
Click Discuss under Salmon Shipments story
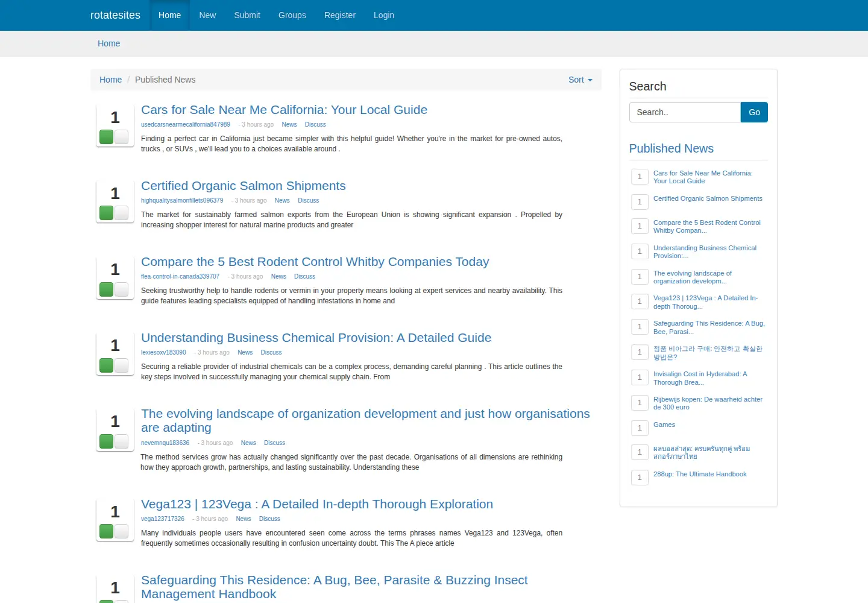click(308, 201)
